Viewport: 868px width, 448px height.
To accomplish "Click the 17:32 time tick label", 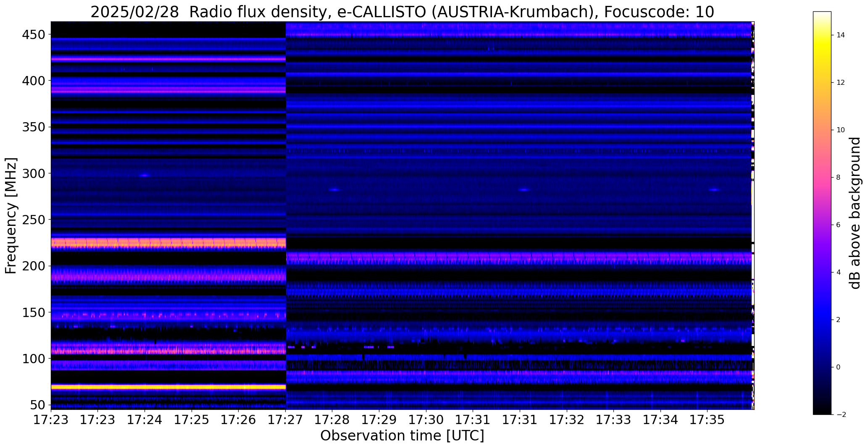I will [x=567, y=420].
